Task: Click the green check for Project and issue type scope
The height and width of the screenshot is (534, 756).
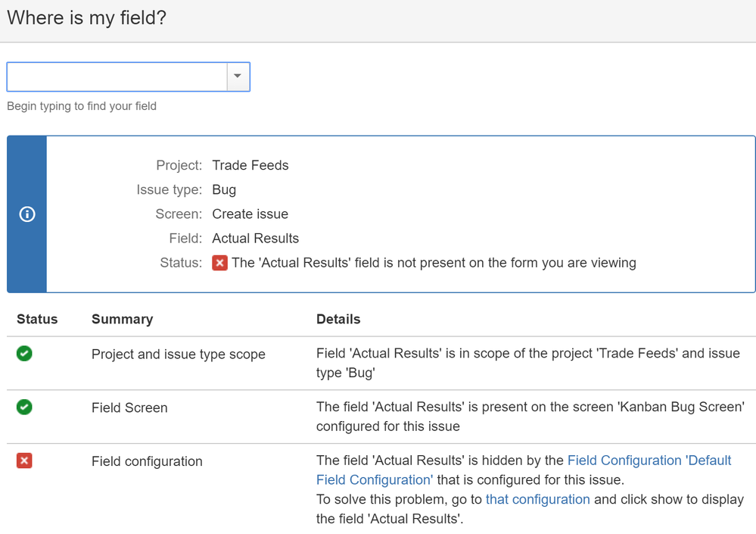Action: [24, 353]
